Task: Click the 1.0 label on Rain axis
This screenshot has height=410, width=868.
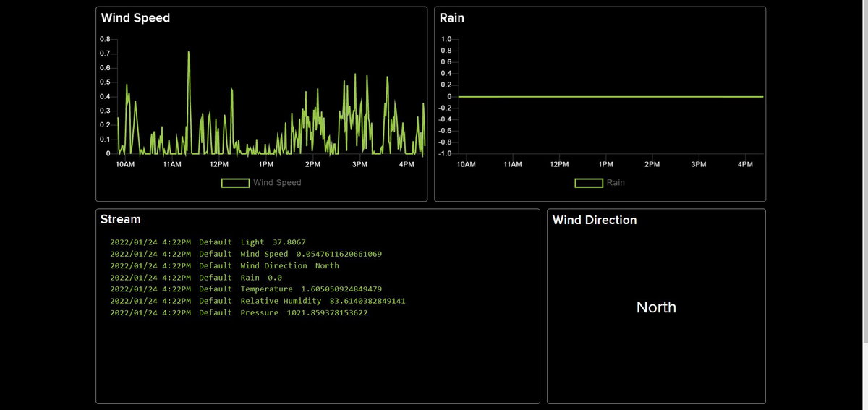Action: pos(446,39)
